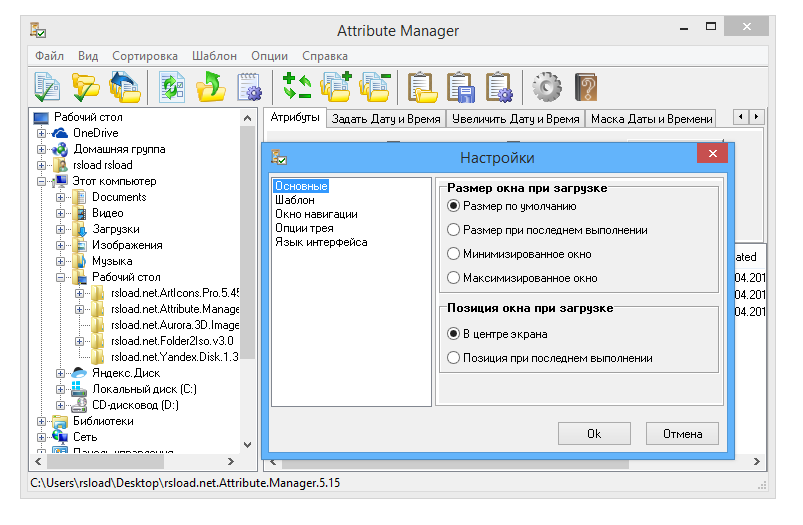The height and width of the screenshot is (525, 803).
Task: Click the folder with green checkmark toolbar icon
Action: click(x=85, y=87)
